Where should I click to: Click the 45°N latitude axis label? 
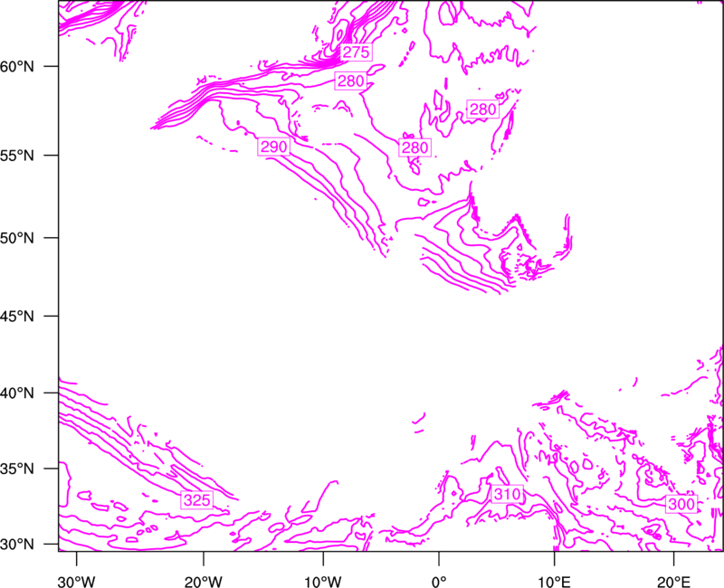point(17,316)
